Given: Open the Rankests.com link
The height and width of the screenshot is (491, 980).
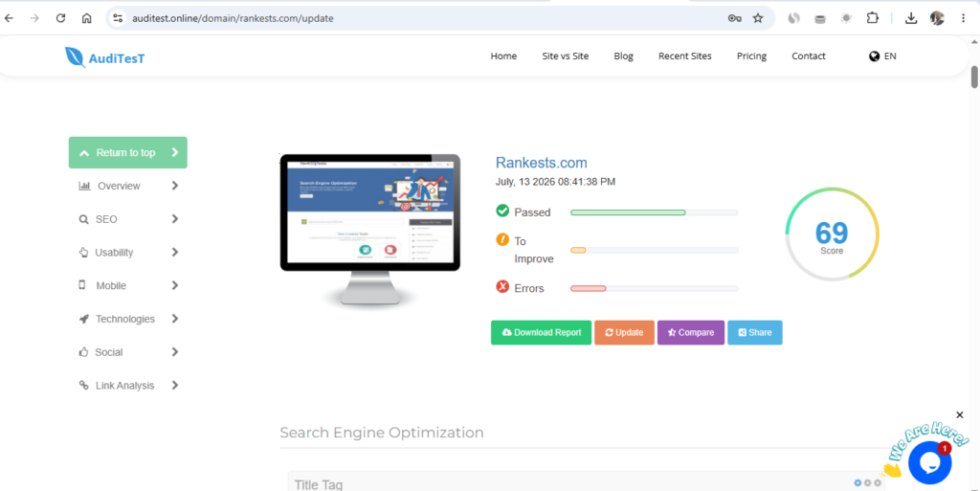Looking at the screenshot, I should coord(542,163).
